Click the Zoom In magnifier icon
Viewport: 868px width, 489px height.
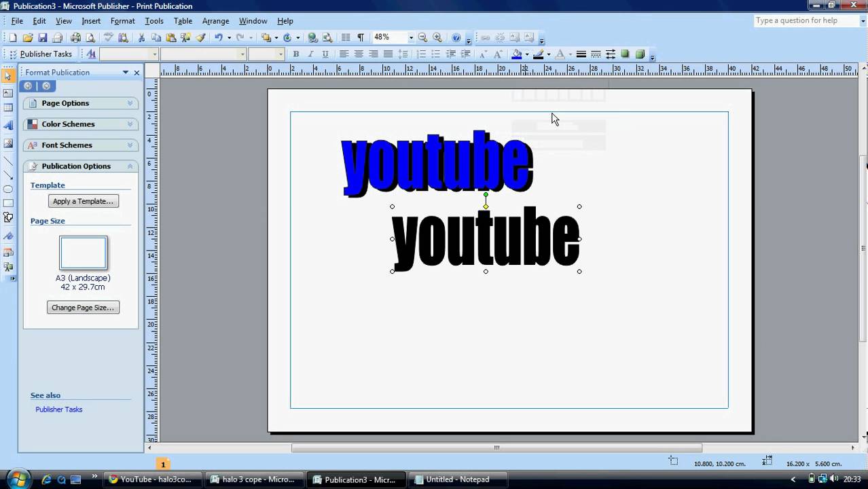click(x=437, y=38)
